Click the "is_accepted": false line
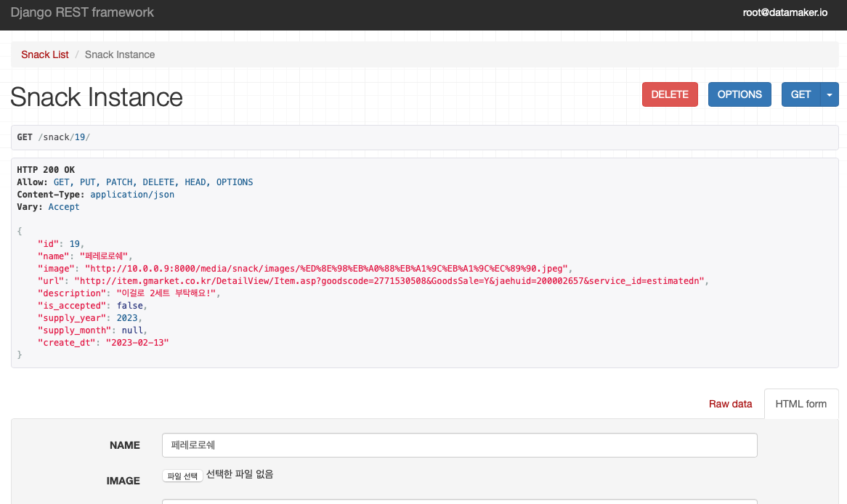This screenshot has height=504, width=847. click(x=92, y=306)
